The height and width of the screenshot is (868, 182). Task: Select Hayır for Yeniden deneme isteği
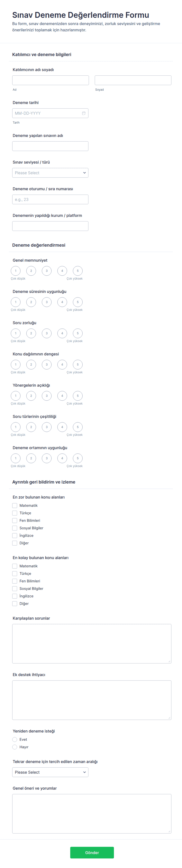click(14, 747)
